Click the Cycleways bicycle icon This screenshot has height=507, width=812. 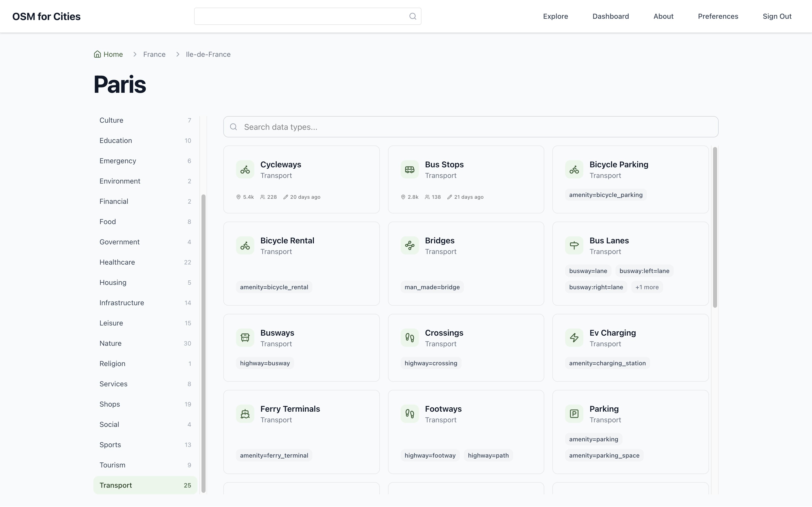point(245,169)
